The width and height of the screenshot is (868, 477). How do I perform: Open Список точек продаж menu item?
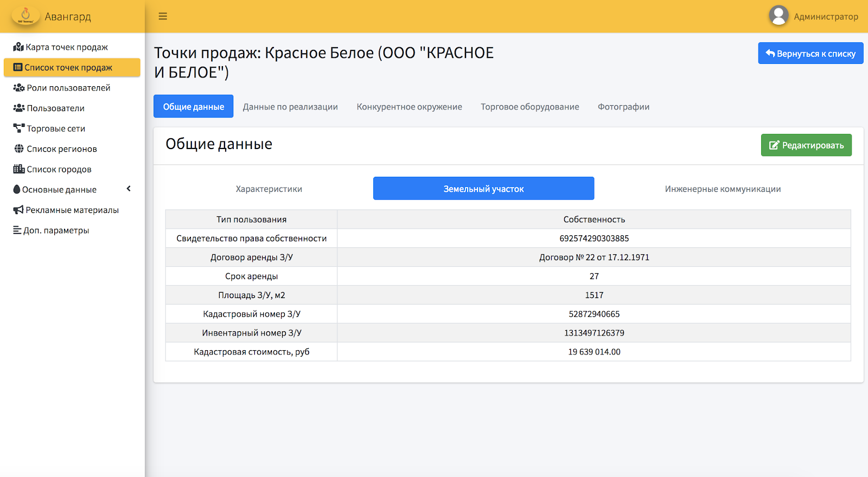click(x=72, y=68)
